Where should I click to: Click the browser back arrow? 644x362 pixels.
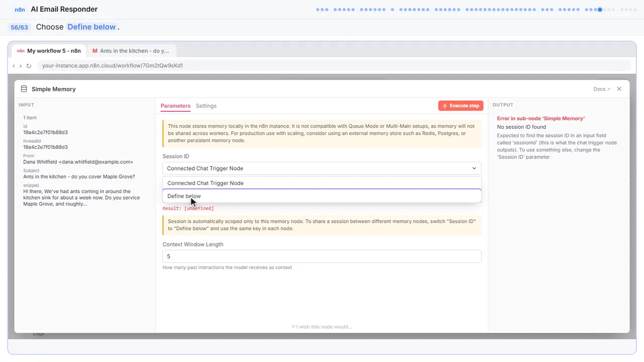[x=14, y=66]
